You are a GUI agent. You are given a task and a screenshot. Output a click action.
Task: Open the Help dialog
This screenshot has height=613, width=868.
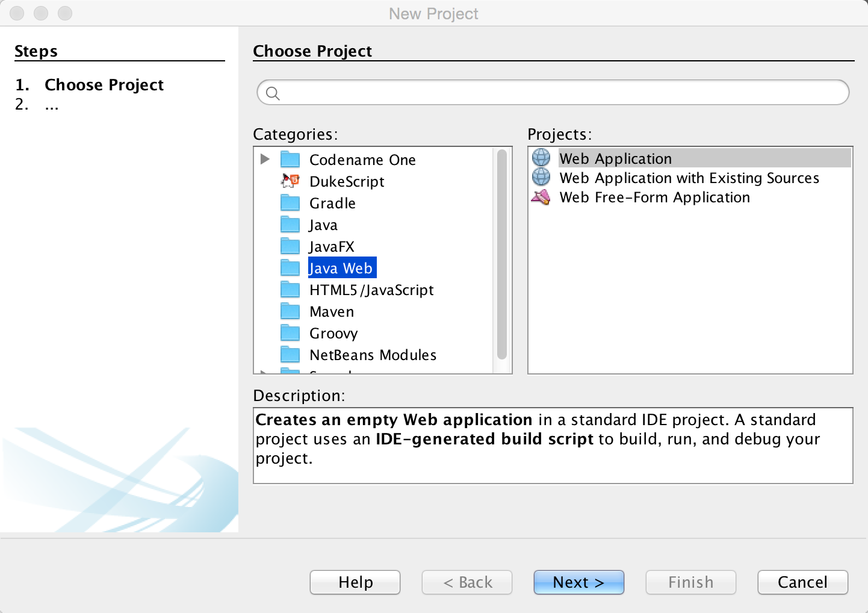pyautogui.click(x=355, y=582)
